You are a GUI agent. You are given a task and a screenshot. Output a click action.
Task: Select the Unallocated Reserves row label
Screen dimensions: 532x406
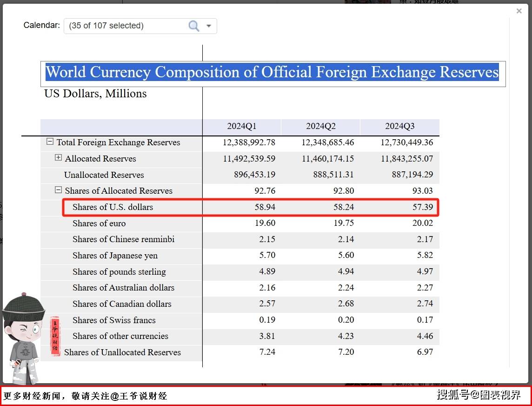pos(104,175)
